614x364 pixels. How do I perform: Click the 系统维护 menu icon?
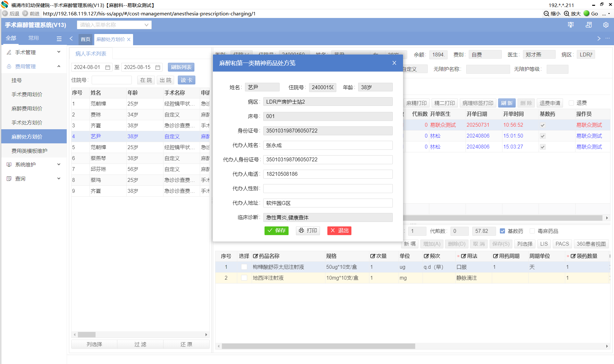[9, 165]
